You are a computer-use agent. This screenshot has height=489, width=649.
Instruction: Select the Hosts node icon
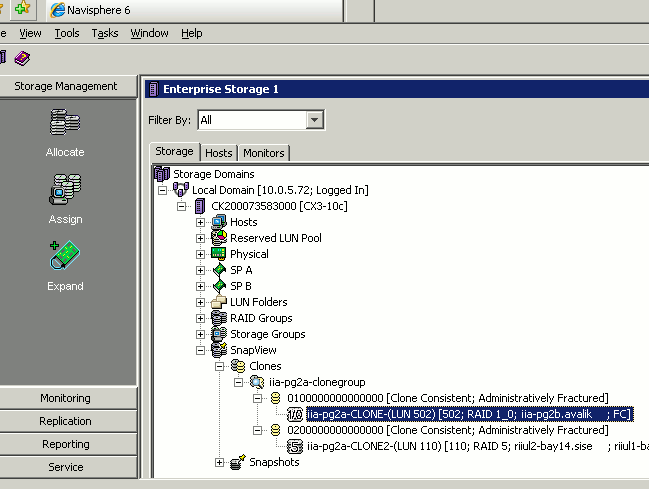click(x=219, y=222)
